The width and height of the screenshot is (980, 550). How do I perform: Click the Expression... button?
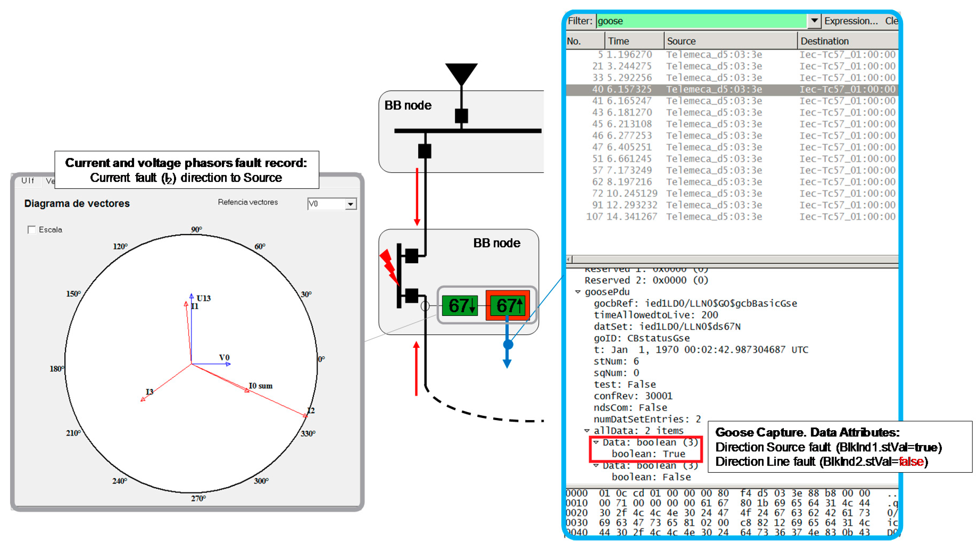click(x=851, y=21)
